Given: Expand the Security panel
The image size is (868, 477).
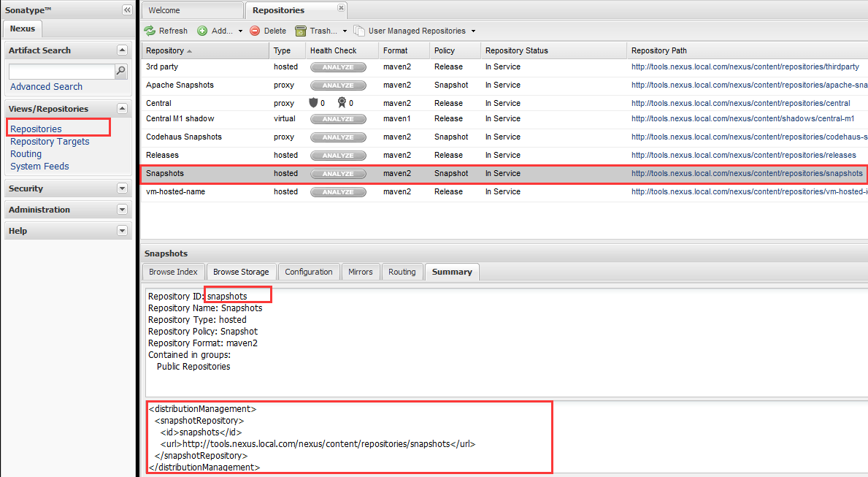Looking at the screenshot, I should point(123,188).
